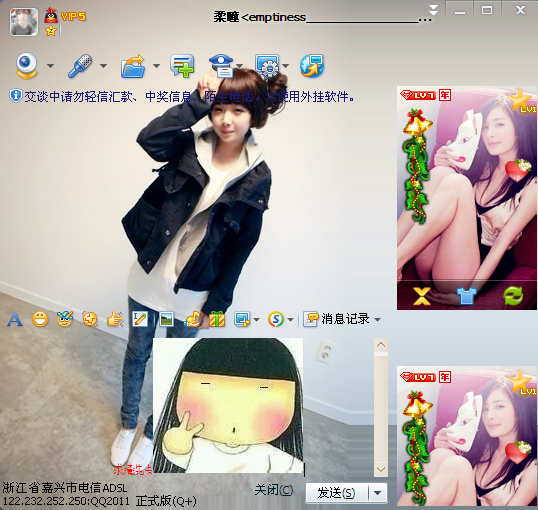Image resolution: width=538 pixels, height=510 pixels.
Task: Expand the police icon dropdown arrow
Action: [x=239, y=66]
